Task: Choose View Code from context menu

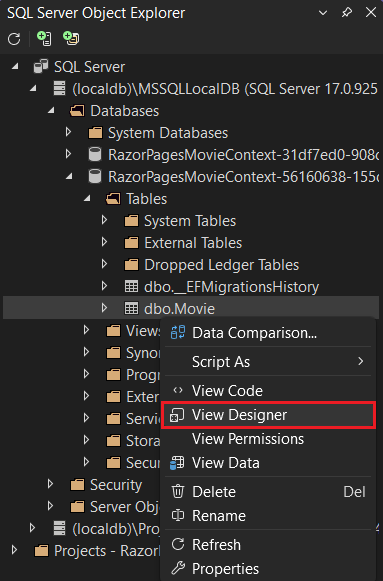Action: 268,391
